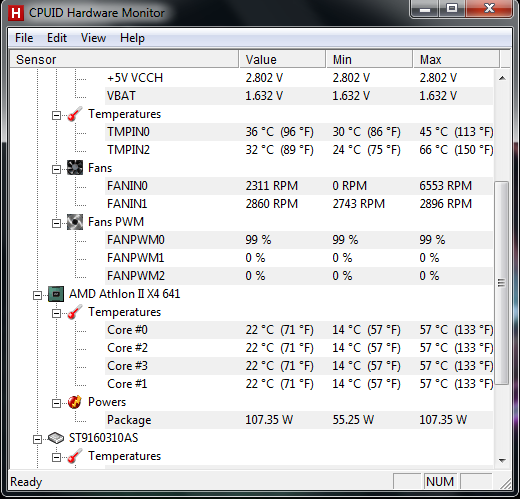This screenshot has height=499, width=520.
Task: Click the scrollbar up arrow
Action: pyautogui.click(x=502, y=78)
